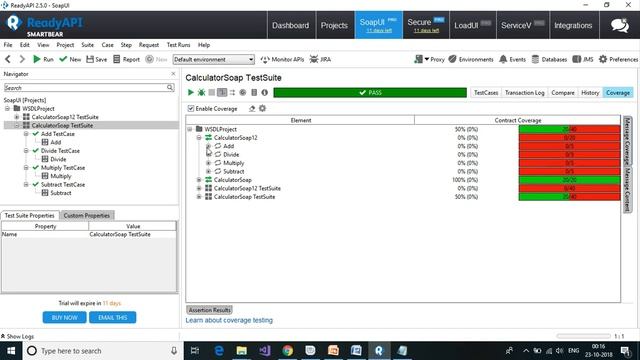This screenshot has width=640, height=360.
Task: Open Assertion Results button
Action: tap(209, 310)
